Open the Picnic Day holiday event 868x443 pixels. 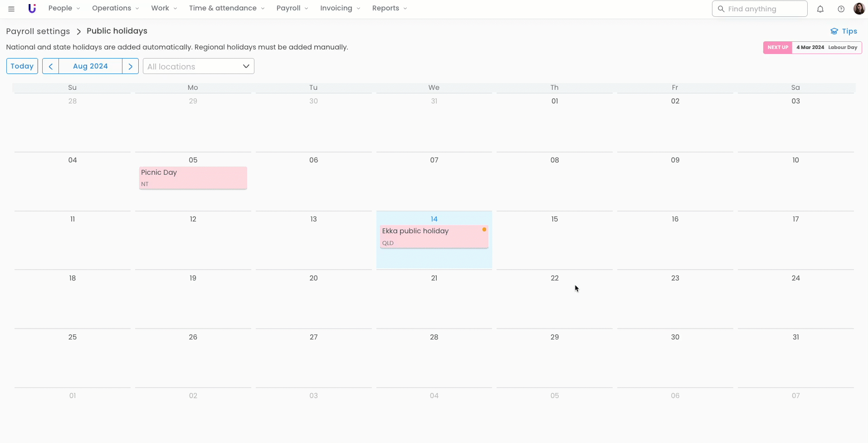[193, 177]
